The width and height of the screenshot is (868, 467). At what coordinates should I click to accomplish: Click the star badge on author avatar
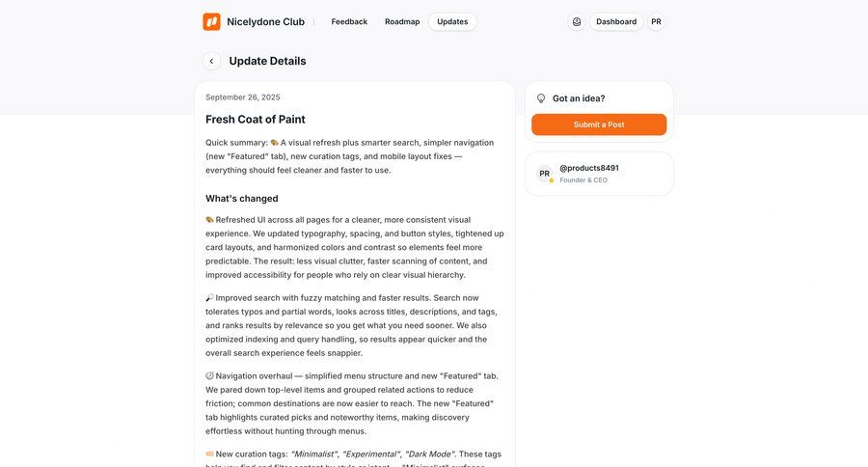(x=552, y=180)
